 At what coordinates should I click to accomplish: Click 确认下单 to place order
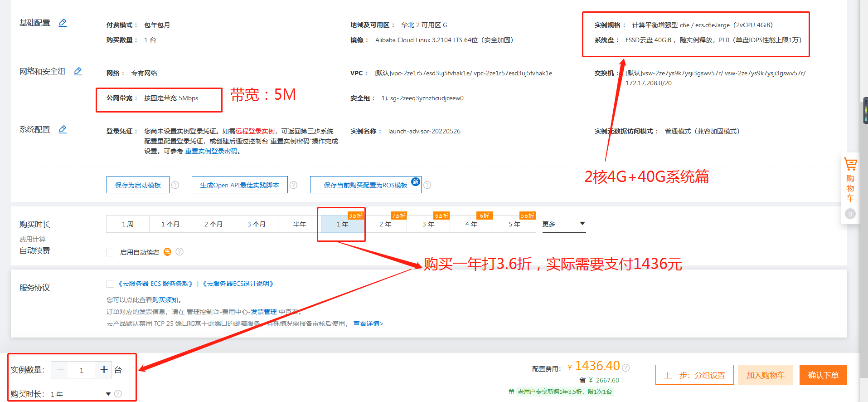823,375
